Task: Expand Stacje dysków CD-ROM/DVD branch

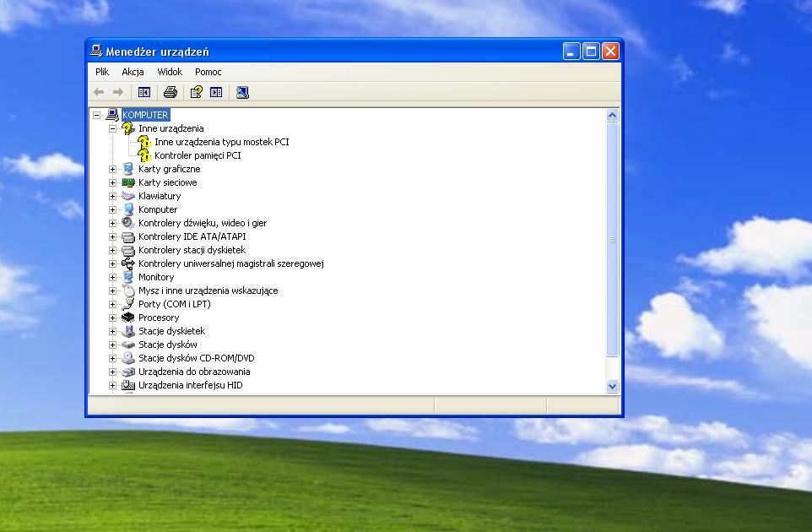Action: pos(112,358)
